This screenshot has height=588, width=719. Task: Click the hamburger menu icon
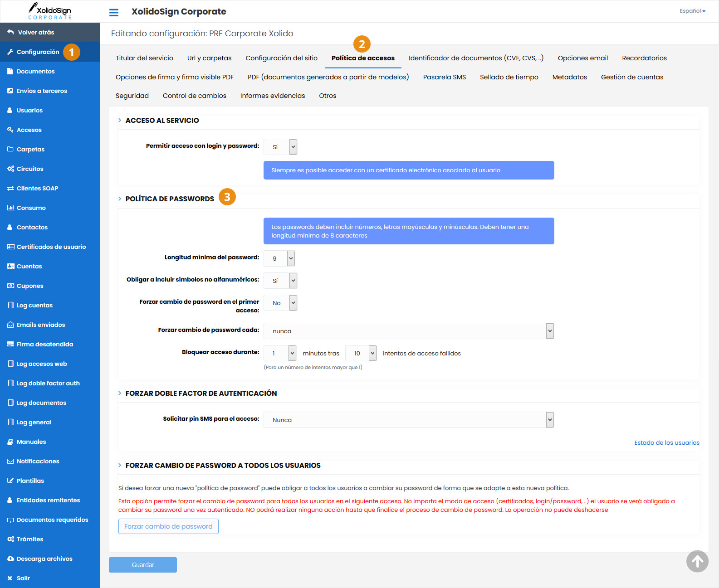114,12
